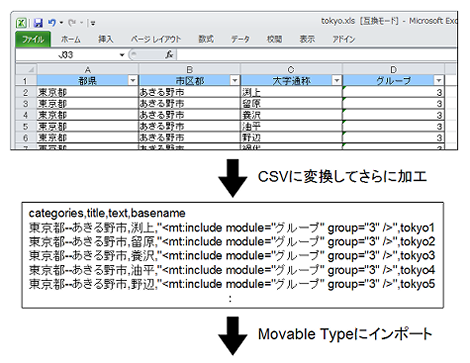470x363 pixels.
Task: Switch to the ホーム ribbon tab
Action: pyautogui.click(x=71, y=39)
